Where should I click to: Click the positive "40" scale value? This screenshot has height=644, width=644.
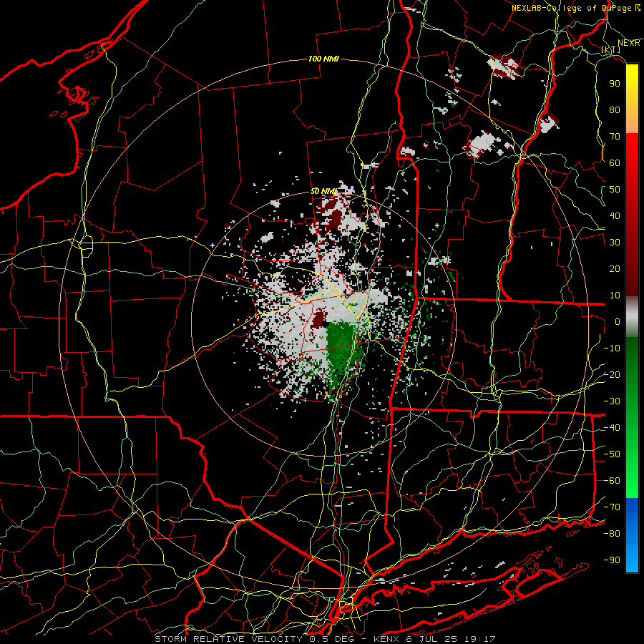[615, 215]
